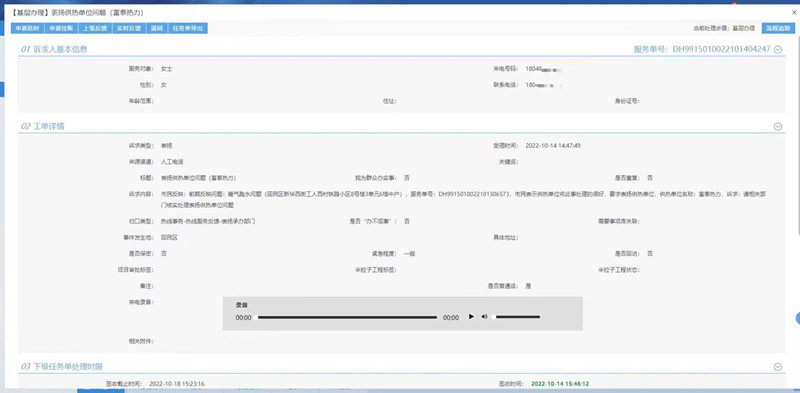Click the 诉求内容 description text
800x393 pixels.
tap(463, 199)
